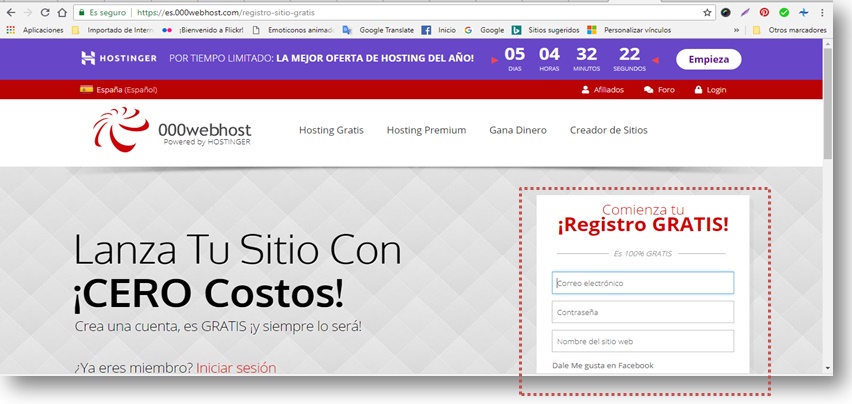Open the España (Español) language selector
This screenshot has width=852, height=404.
pos(118,90)
